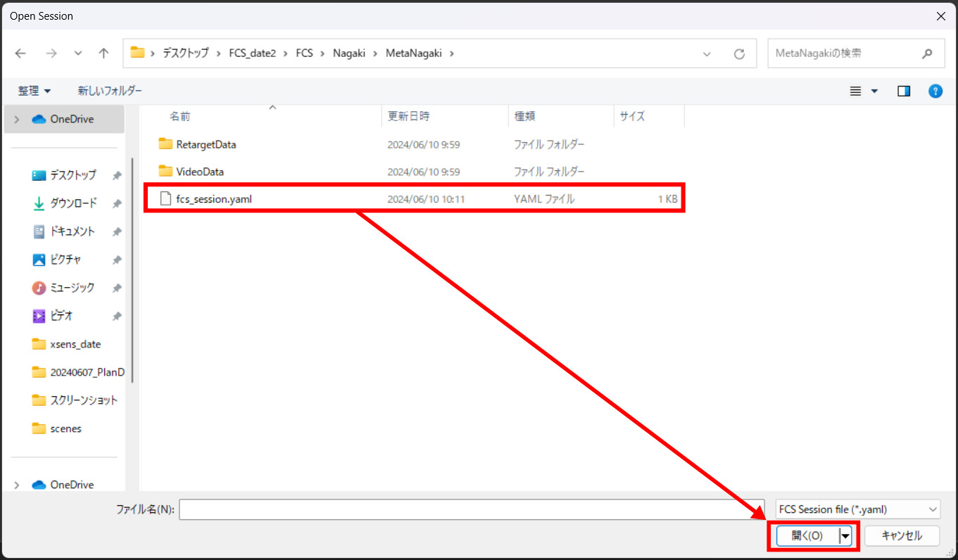Screen dimensions: 958x560
Task: Sort by 更新日時 column header
Action: (x=408, y=117)
